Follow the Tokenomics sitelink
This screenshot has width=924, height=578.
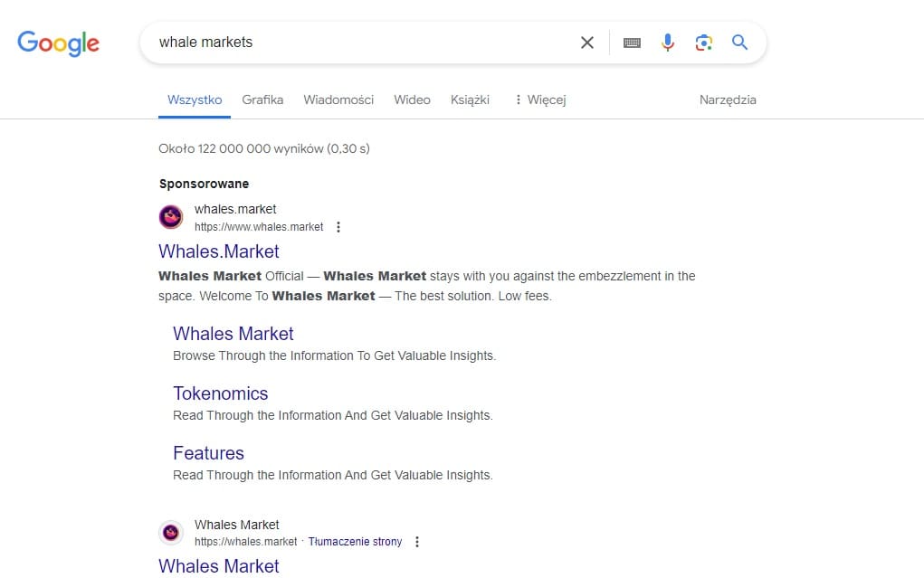point(221,393)
